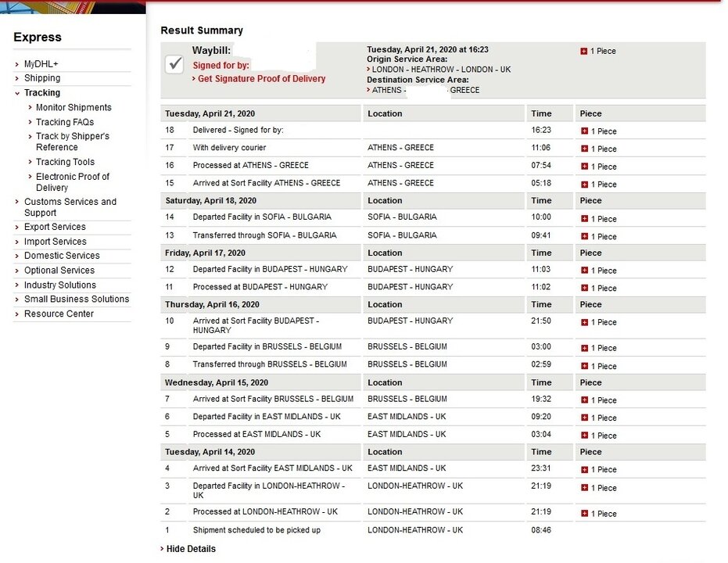The image size is (728, 563).
Task: Expand piece icon for Arrived at Sort Facility EAST MIDLANDS row
Action: (x=585, y=470)
